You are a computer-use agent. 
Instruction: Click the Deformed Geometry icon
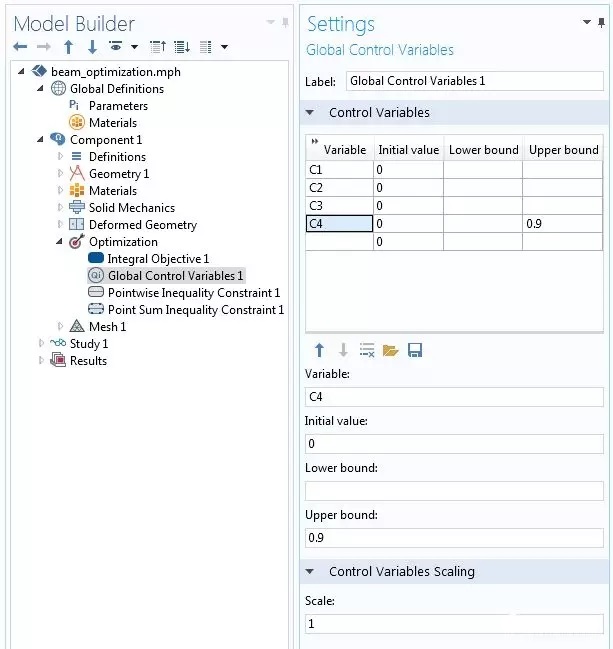(x=77, y=224)
